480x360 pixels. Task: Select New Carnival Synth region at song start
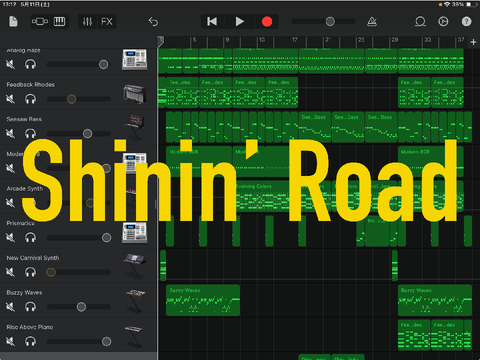tap(163, 265)
